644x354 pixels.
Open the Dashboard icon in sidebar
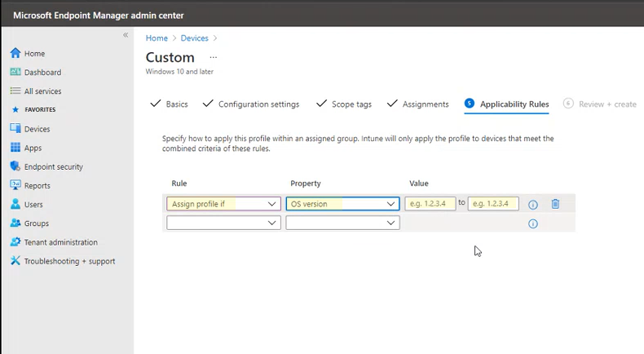point(15,73)
